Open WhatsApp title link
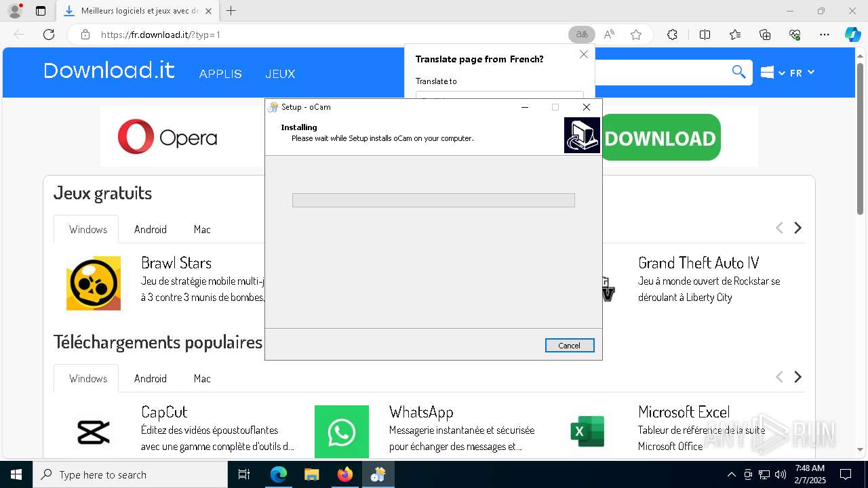Screen dimensions: 868x488 point(421,412)
